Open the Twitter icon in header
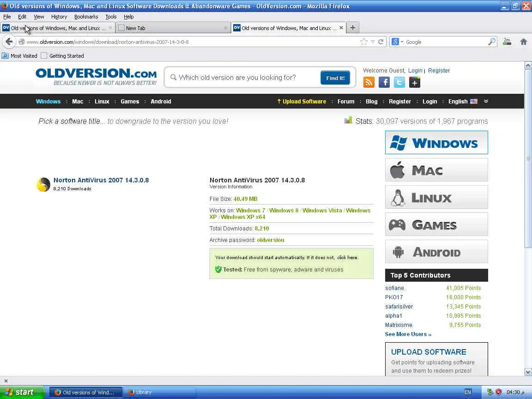Viewport: 532px width, 399px height. pyautogui.click(x=399, y=82)
